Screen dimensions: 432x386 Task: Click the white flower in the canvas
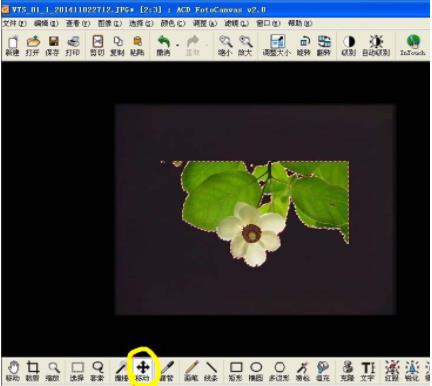[252, 234]
